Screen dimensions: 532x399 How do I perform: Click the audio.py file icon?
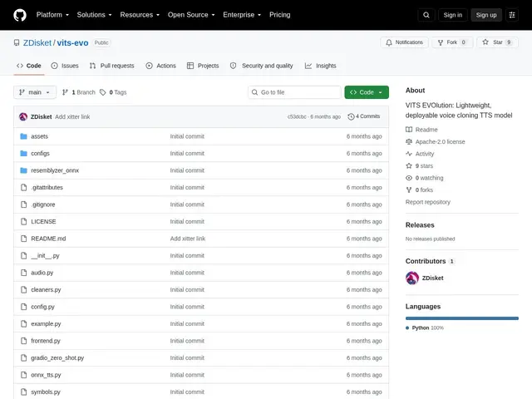(23, 273)
